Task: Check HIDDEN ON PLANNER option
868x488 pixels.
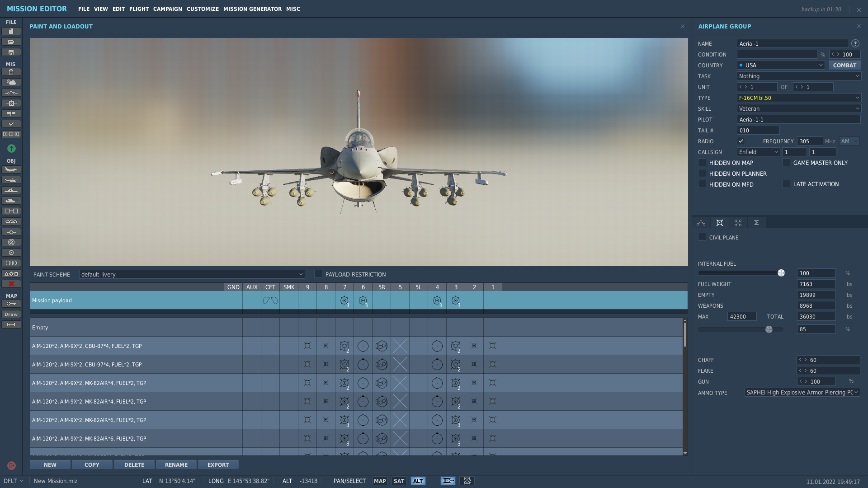Action: pos(702,173)
